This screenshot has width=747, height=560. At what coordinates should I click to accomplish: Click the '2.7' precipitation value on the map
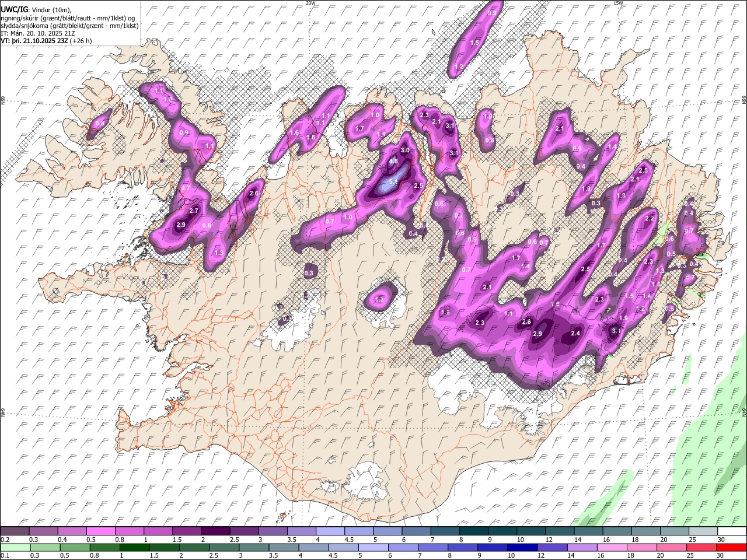(x=194, y=211)
